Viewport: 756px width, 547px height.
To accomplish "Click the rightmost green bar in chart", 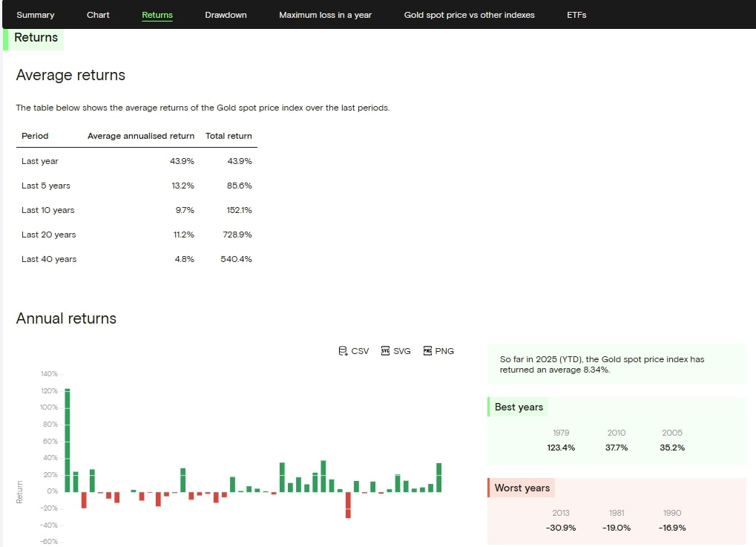I will click(438, 477).
